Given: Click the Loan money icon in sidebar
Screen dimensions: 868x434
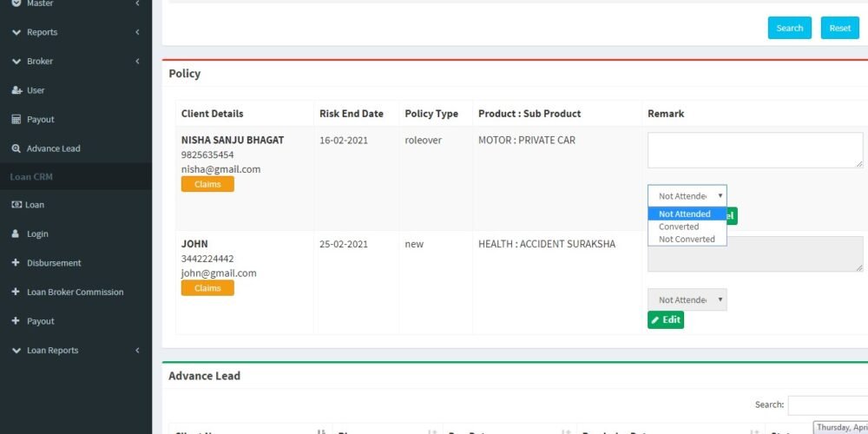Looking at the screenshot, I should click(x=16, y=205).
